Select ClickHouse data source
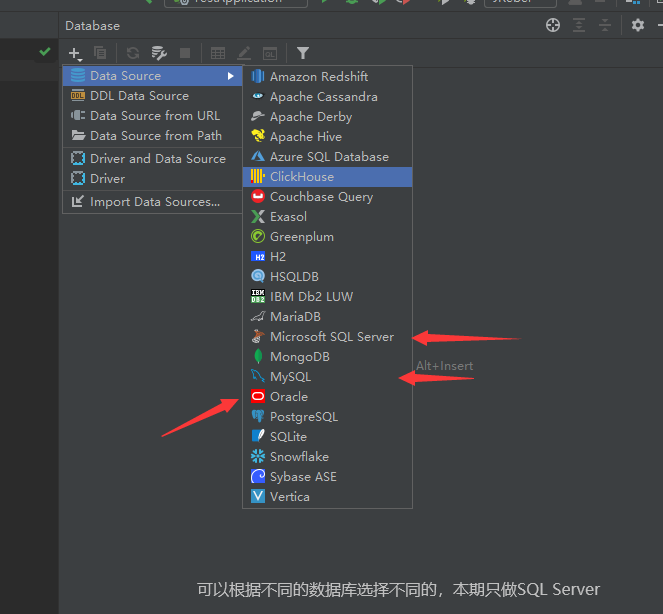Screen dimensions: 663x614 click(x=327, y=177)
